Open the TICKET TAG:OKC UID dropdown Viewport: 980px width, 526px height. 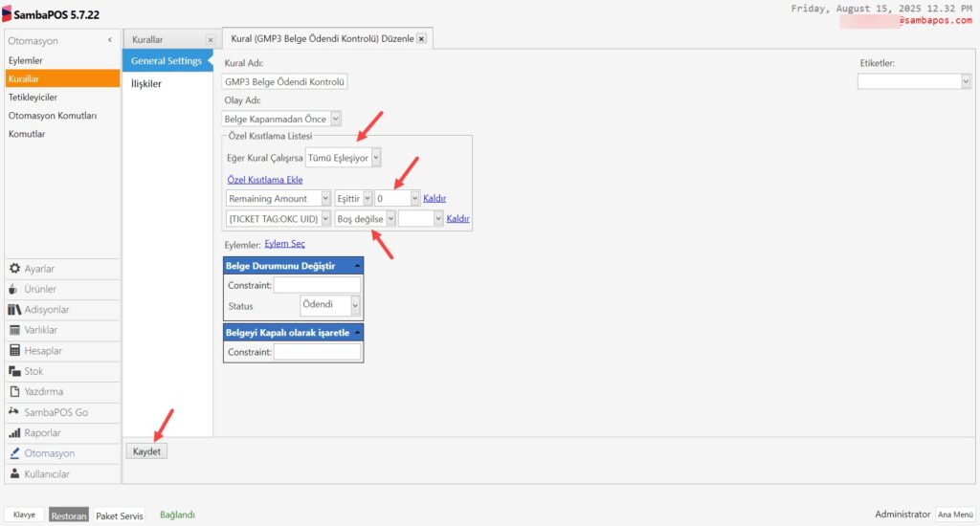(325, 218)
